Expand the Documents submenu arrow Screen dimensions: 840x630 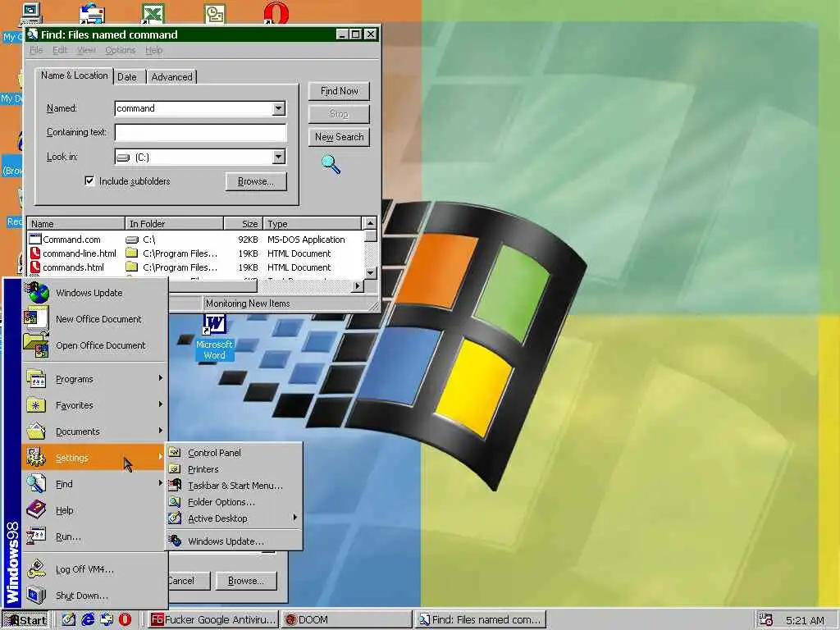coord(160,431)
